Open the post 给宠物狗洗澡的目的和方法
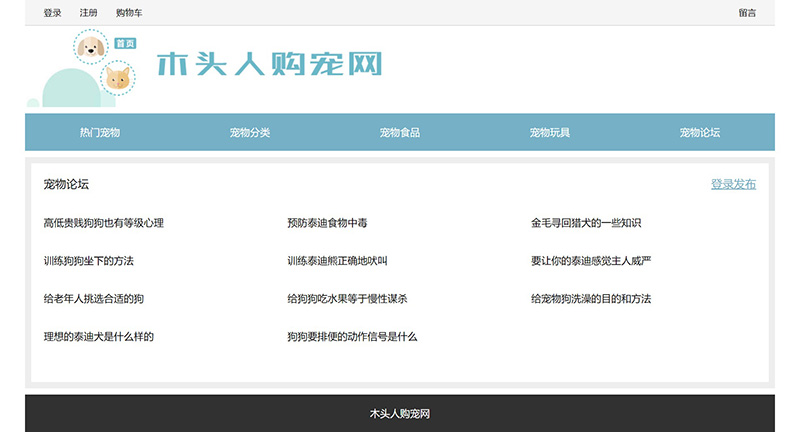 click(x=591, y=299)
